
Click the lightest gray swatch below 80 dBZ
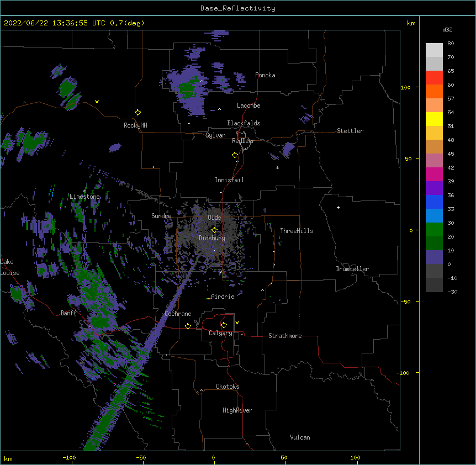coord(434,50)
